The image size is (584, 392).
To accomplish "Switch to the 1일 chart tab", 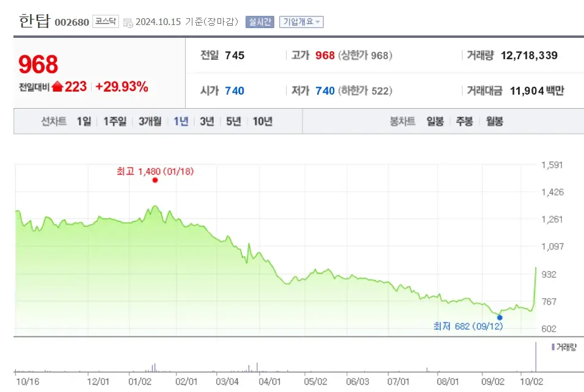I will (84, 121).
